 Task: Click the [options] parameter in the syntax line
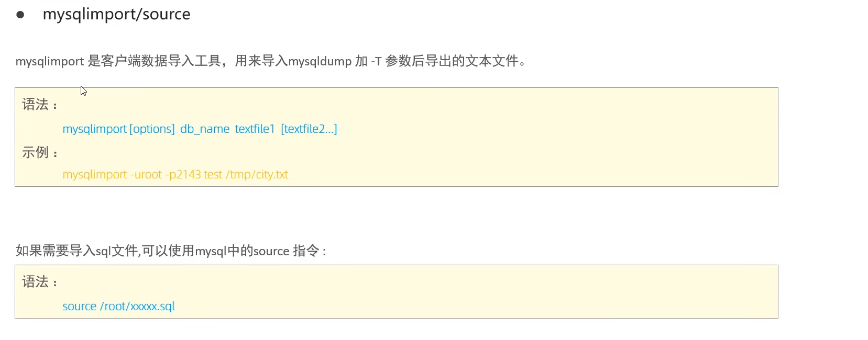pyautogui.click(x=152, y=129)
